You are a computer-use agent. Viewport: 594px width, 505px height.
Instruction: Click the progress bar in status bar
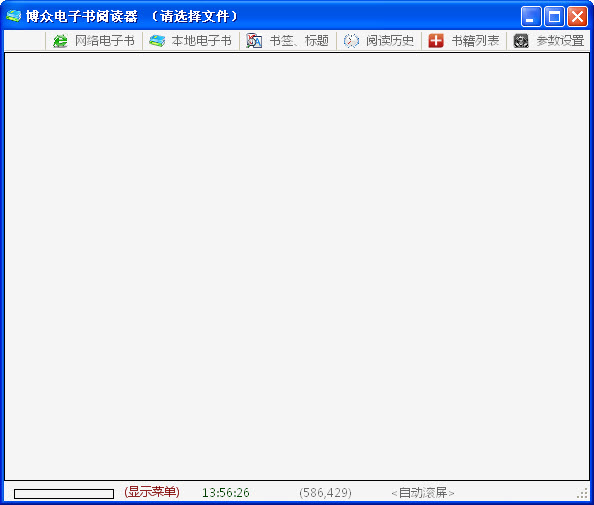(64, 494)
